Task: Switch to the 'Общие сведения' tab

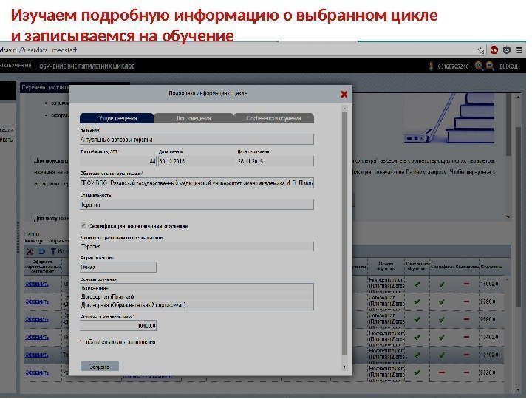Action: point(117,118)
